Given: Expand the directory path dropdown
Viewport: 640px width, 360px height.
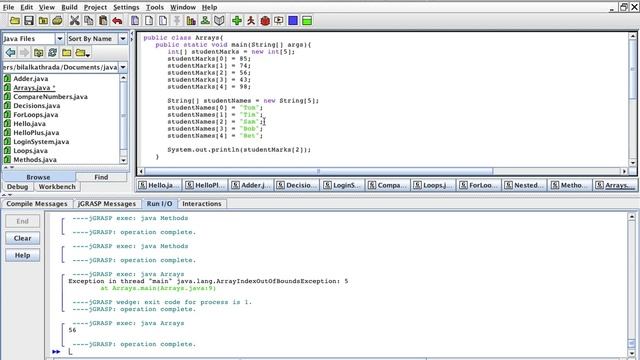Looking at the screenshot, I should [x=123, y=67].
